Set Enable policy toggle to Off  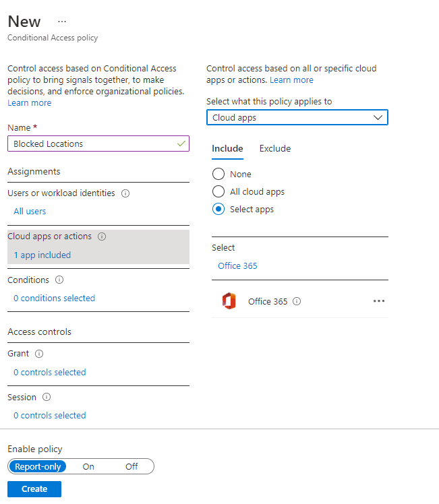131,466
